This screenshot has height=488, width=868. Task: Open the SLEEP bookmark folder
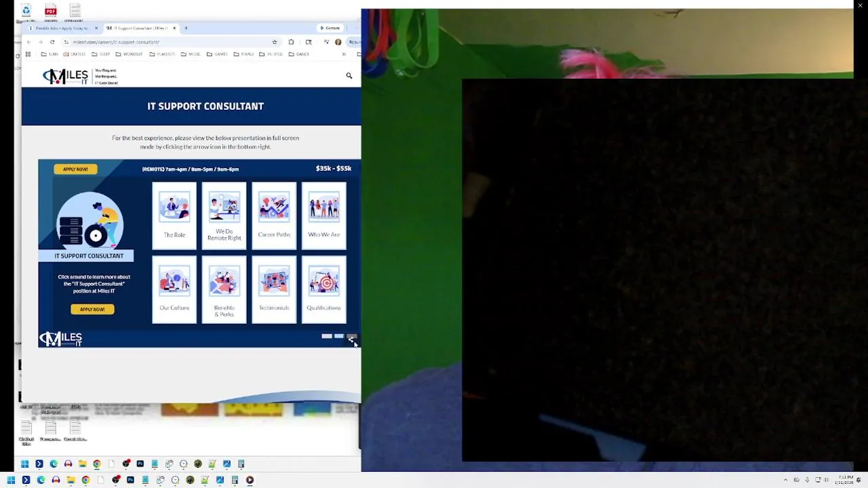[100, 54]
